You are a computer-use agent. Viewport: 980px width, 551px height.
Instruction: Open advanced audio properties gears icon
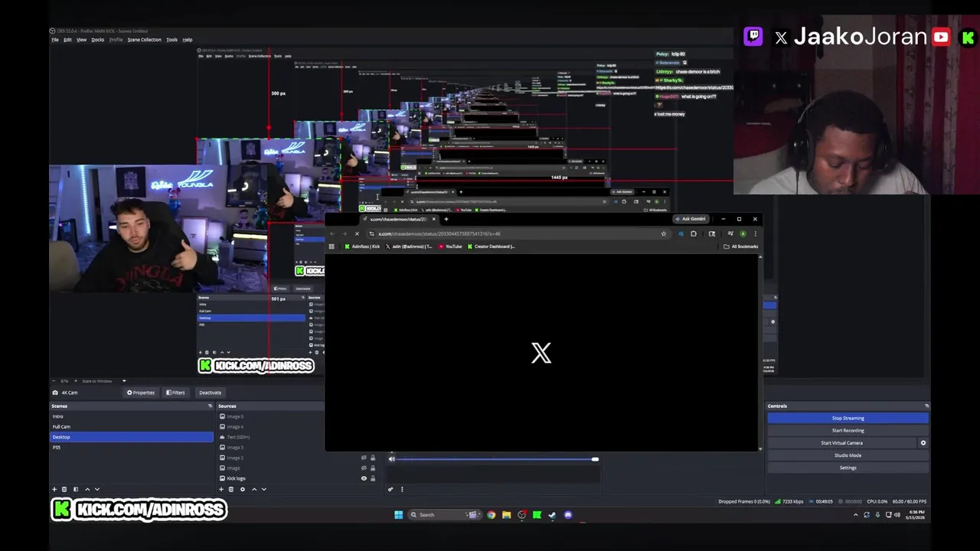tap(390, 489)
